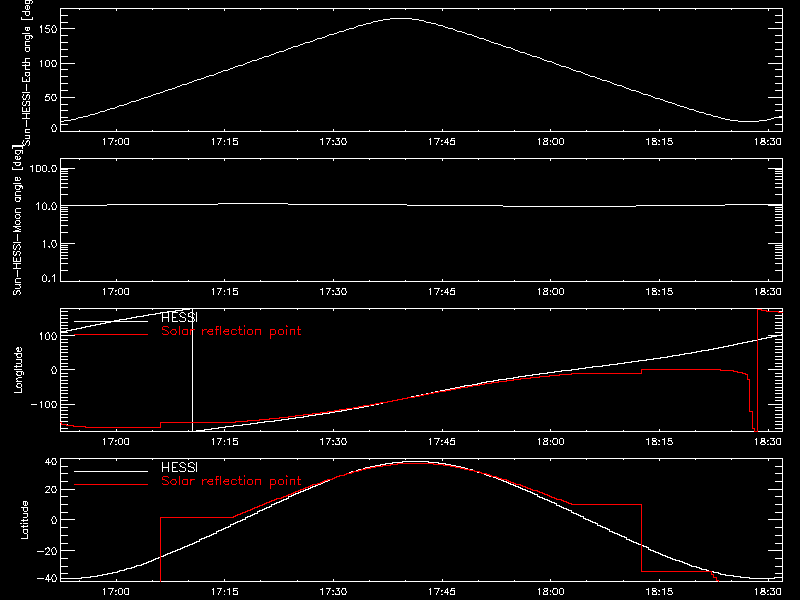Click 18:30 label under Moon angle plot
The height and width of the screenshot is (600, 800).
[768, 292]
